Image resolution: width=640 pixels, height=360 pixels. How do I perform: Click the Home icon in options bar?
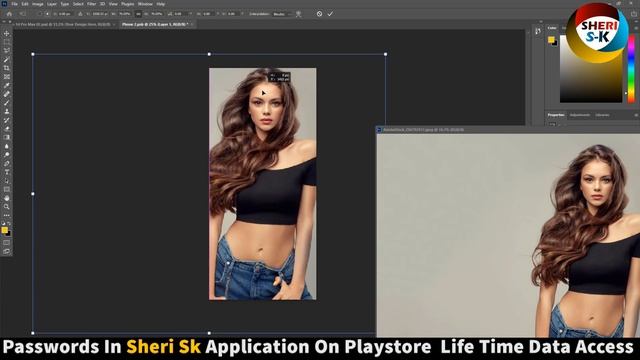pos(9,14)
